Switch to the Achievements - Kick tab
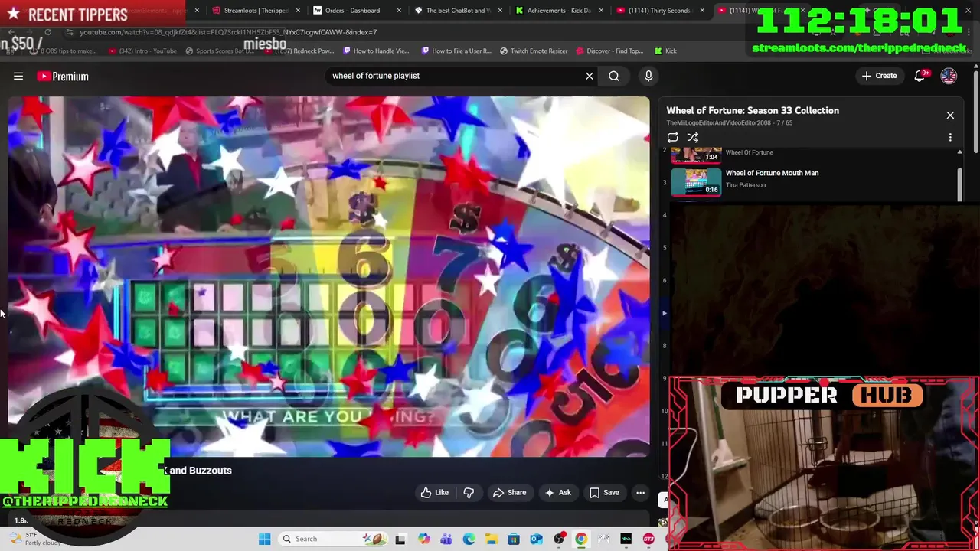This screenshot has height=551, width=980. 558,11
